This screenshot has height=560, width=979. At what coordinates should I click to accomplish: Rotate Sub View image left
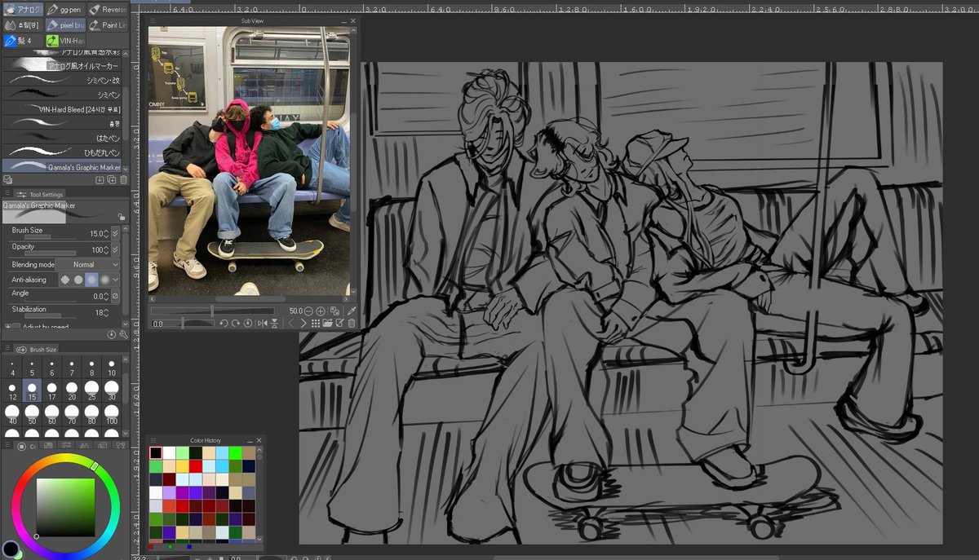pyautogui.click(x=224, y=324)
